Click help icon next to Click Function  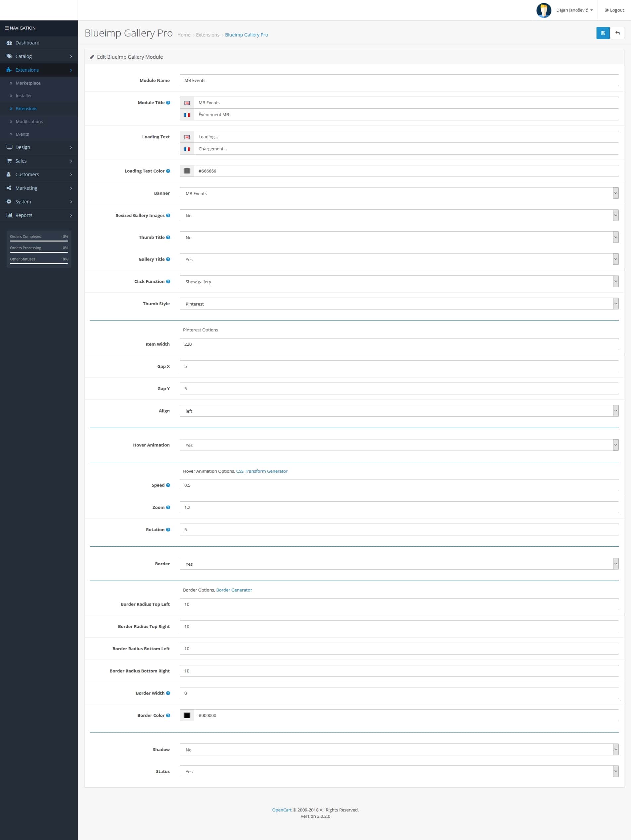point(168,282)
